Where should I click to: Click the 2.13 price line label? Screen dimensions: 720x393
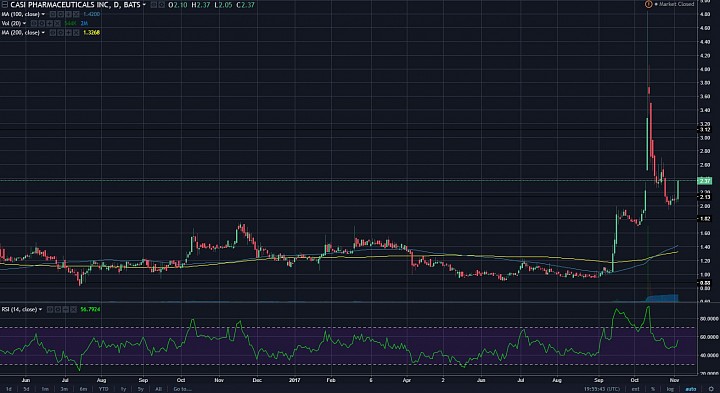(x=704, y=197)
